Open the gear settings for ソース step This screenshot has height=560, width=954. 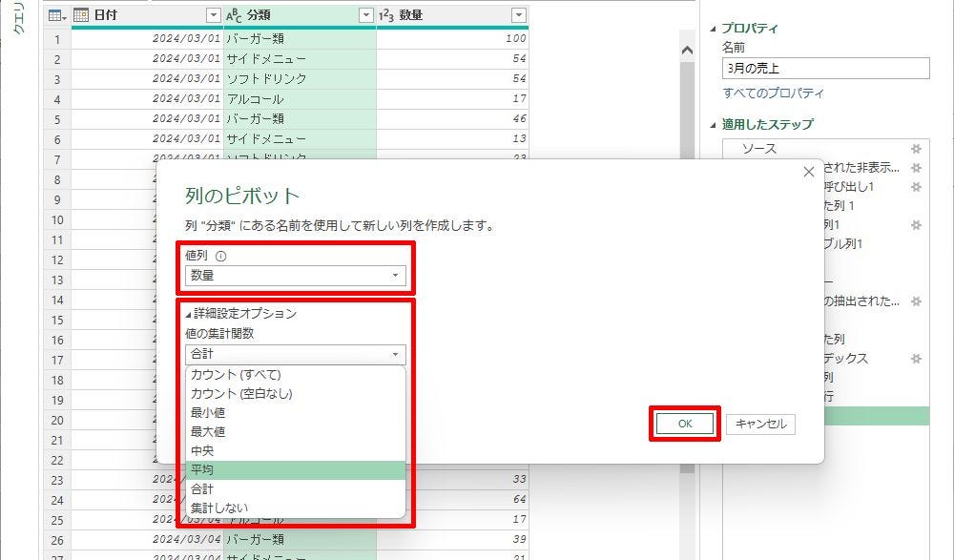coord(916,149)
